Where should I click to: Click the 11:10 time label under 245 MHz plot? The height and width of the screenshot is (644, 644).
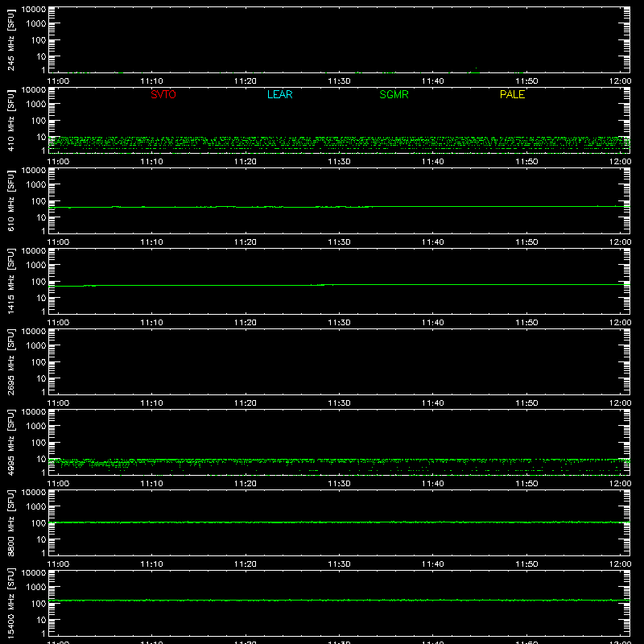click(x=151, y=81)
